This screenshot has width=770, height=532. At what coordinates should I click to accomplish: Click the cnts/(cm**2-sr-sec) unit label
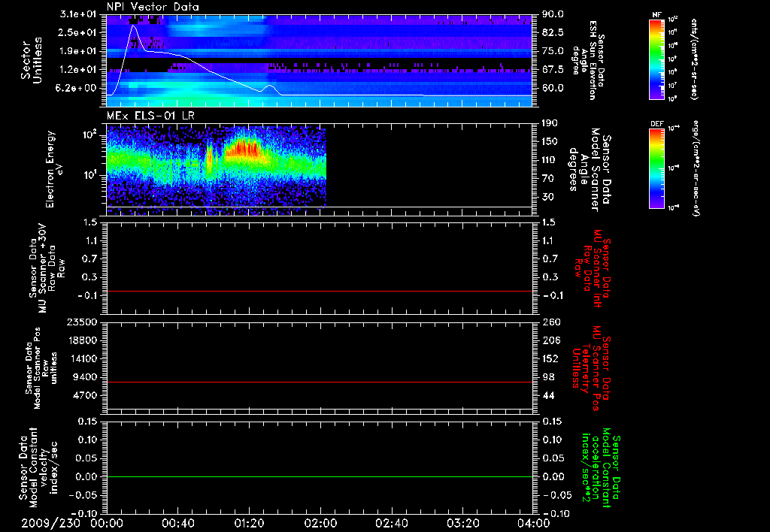[x=694, y=59]
